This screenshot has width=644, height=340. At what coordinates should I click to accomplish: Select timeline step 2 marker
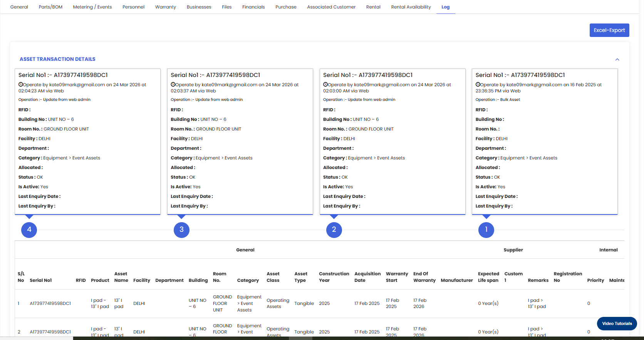pyautogui.click(x=334, y=230)
